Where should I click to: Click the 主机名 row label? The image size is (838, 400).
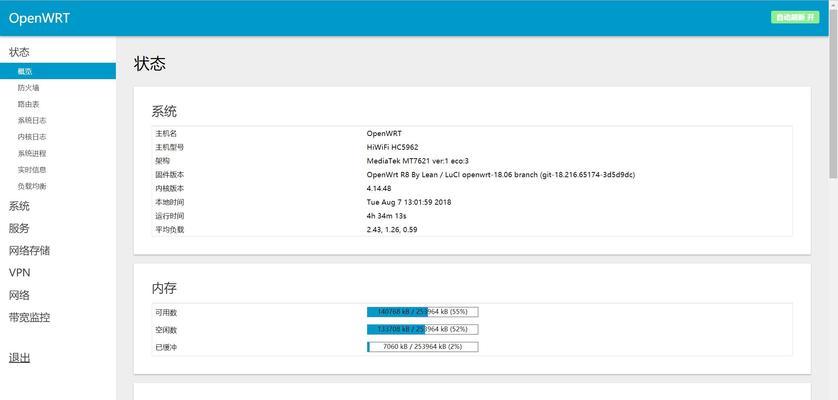166,133
